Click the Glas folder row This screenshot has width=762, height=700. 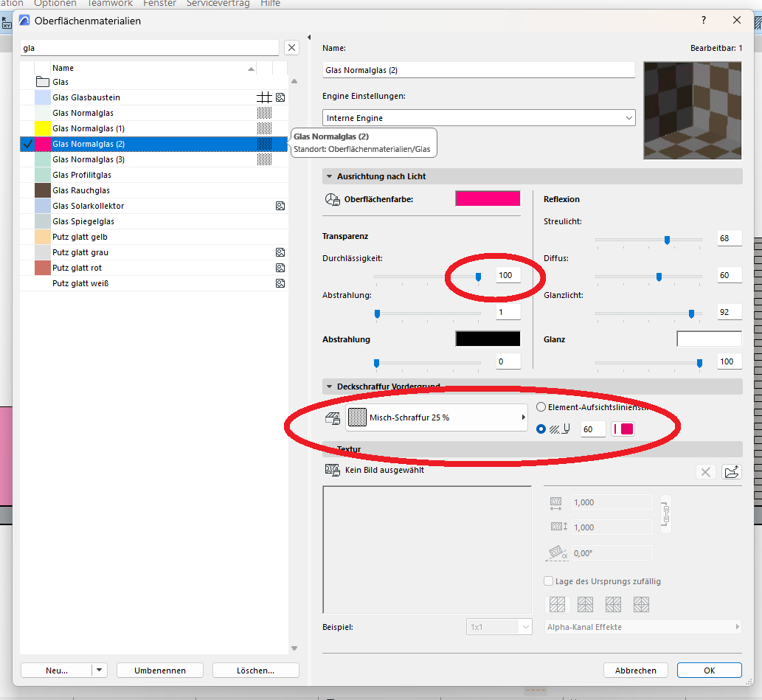154,82
